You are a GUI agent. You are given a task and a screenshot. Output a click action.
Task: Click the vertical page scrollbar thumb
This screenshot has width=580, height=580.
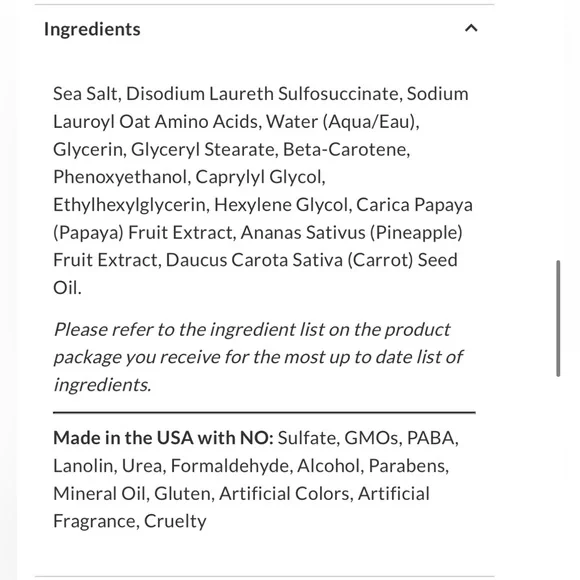(x=558, y=318)
